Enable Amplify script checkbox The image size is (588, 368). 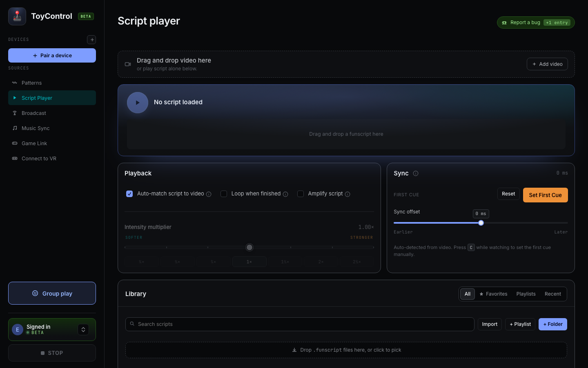coord(301,194)
